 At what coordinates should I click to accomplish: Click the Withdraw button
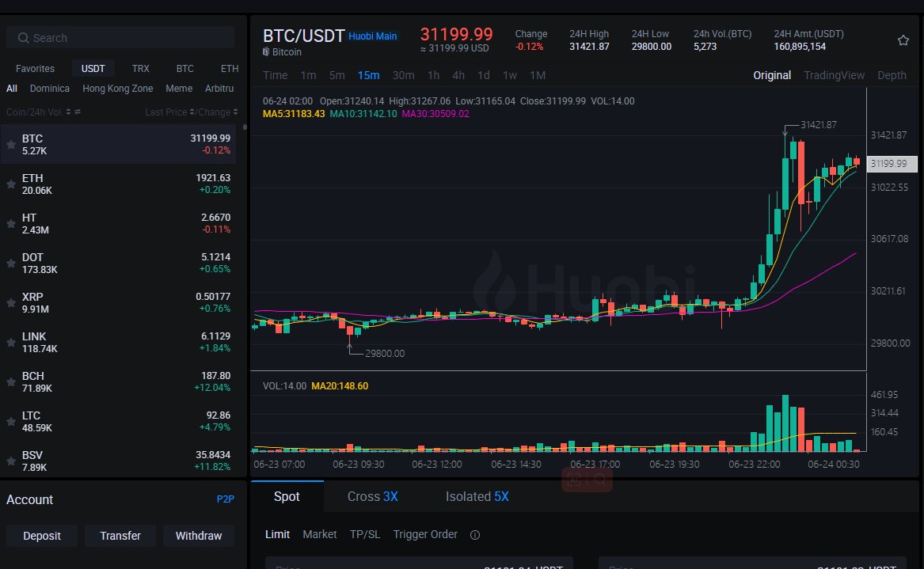click(199, 536)
